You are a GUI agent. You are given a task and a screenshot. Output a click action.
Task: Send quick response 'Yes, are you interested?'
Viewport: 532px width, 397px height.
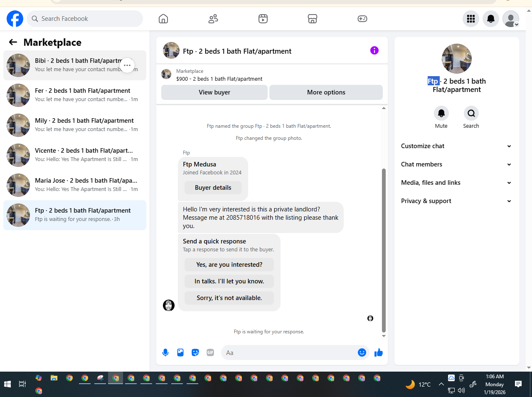(x=229, y=265)
